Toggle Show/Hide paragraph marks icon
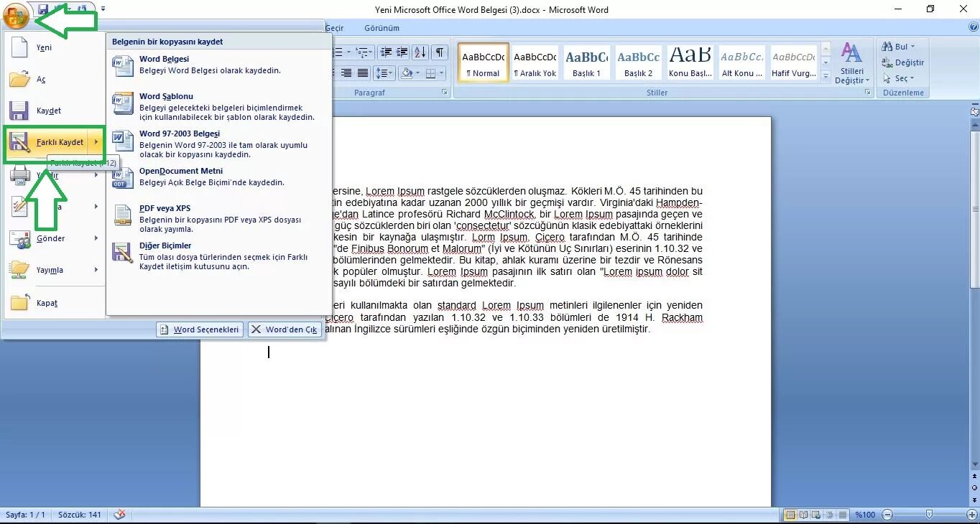Screen dimensions: 980x524 (440, 52)
